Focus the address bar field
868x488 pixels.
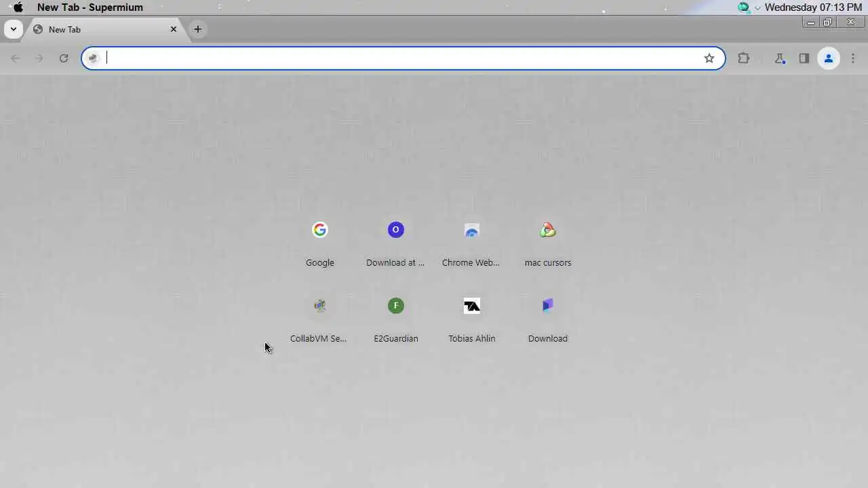tap(403, 58)
